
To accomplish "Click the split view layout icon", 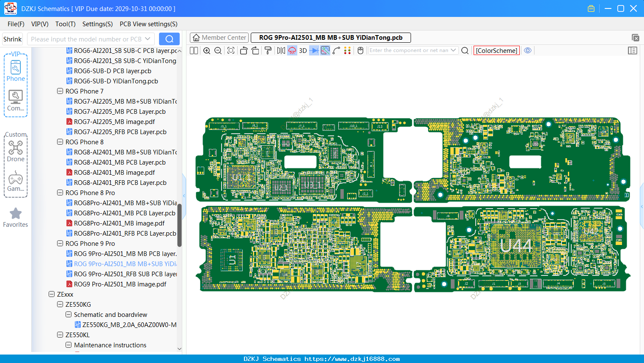I will [x=194, y=51].
